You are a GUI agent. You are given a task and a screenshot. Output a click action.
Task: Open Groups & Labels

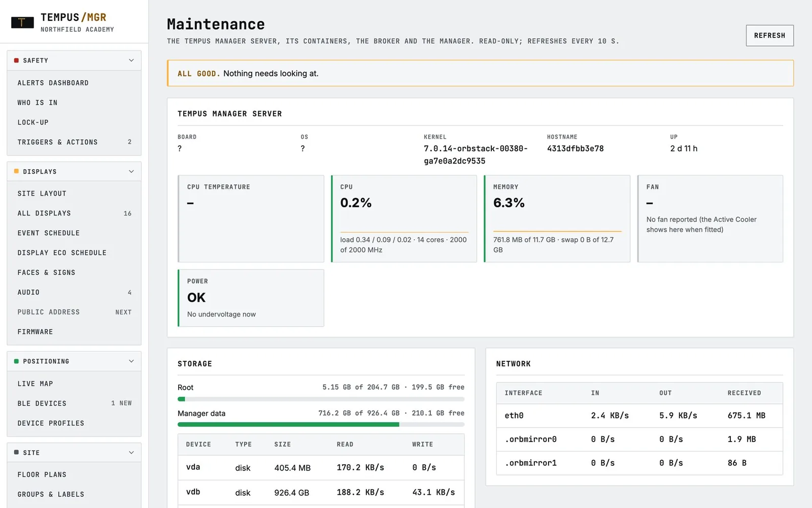(74, 494)
